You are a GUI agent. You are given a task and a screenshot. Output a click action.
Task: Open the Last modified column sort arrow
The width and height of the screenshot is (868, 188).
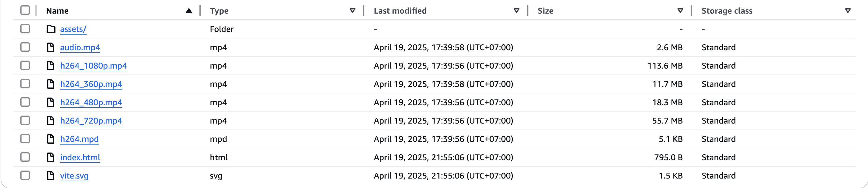point(516,11)
